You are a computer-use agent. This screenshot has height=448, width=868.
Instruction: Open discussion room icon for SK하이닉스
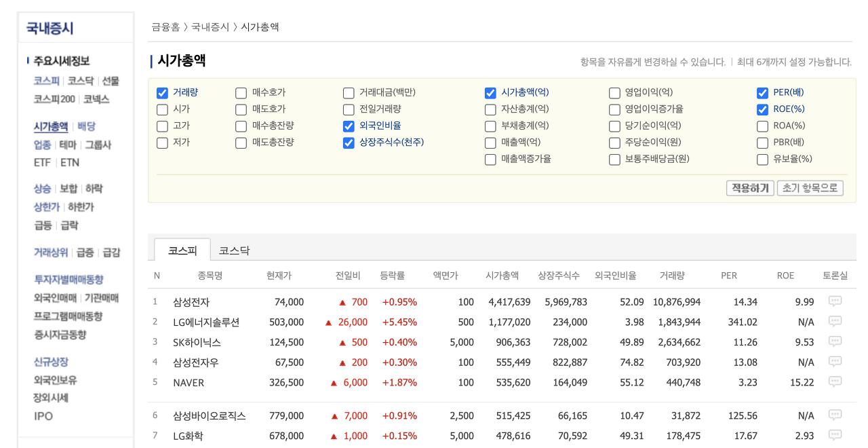coord(835,342)
